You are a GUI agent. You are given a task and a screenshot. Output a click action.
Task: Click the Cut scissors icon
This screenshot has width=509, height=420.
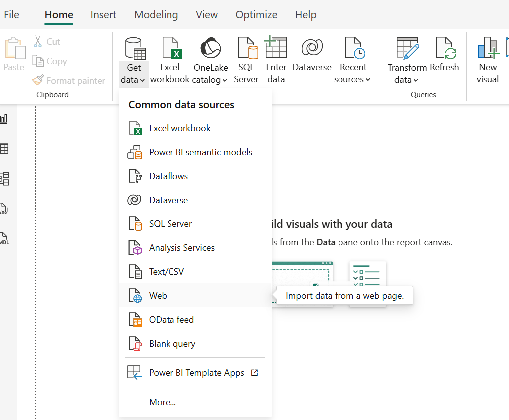coord(38,41)
